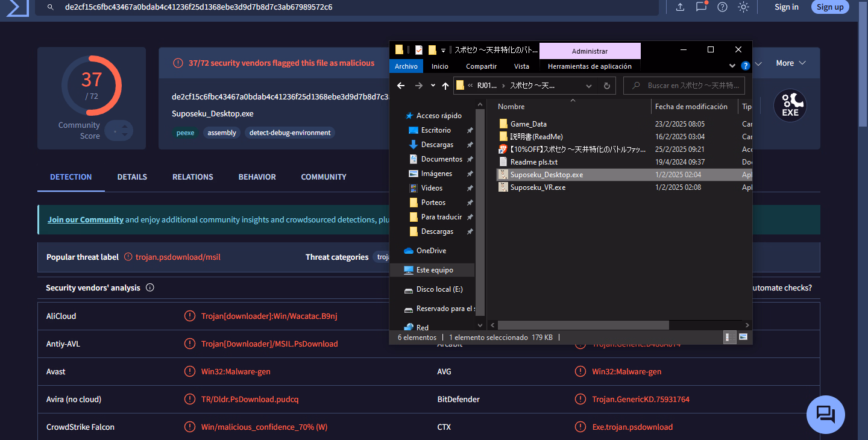Switch to the RELATIONS tab
The height and width of the screenshot is (440, 868).
click(193, 177)
